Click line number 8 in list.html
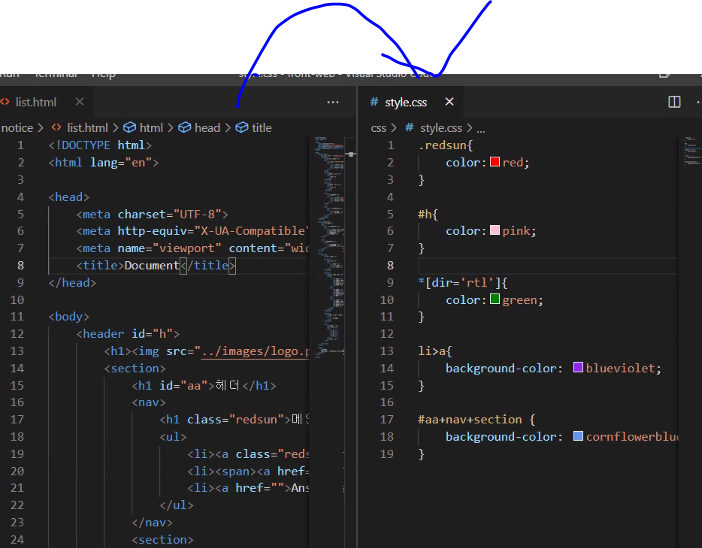The height and width of the screenshot is (548, 702). tap(21, 265)
